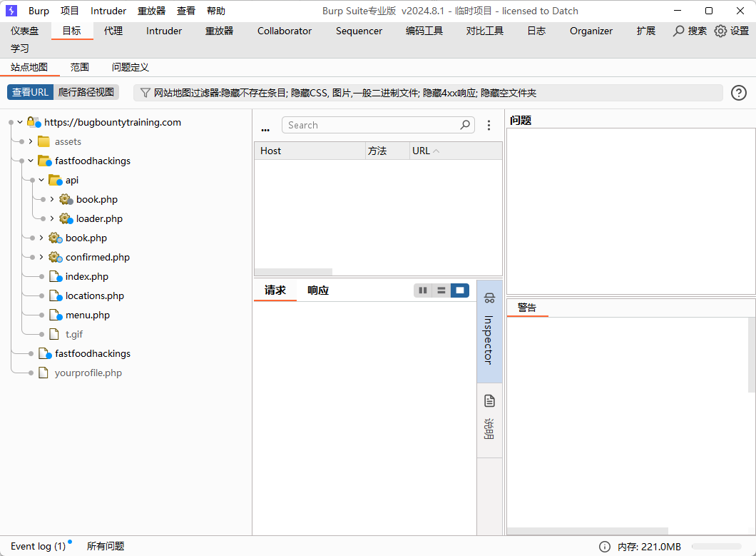This screenshot has height=556, width=756.
Task: Open the 范围 sub-tab
Action: point(80,67)
